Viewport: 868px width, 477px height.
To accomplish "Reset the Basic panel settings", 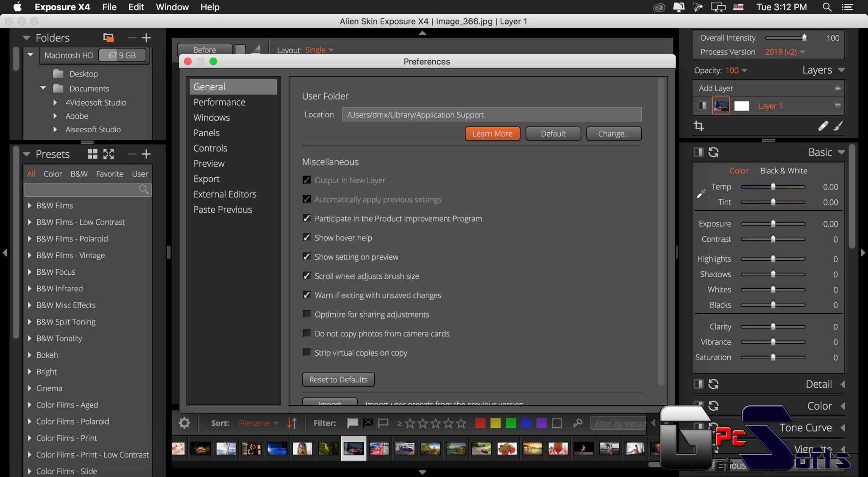I will [714, 152].
